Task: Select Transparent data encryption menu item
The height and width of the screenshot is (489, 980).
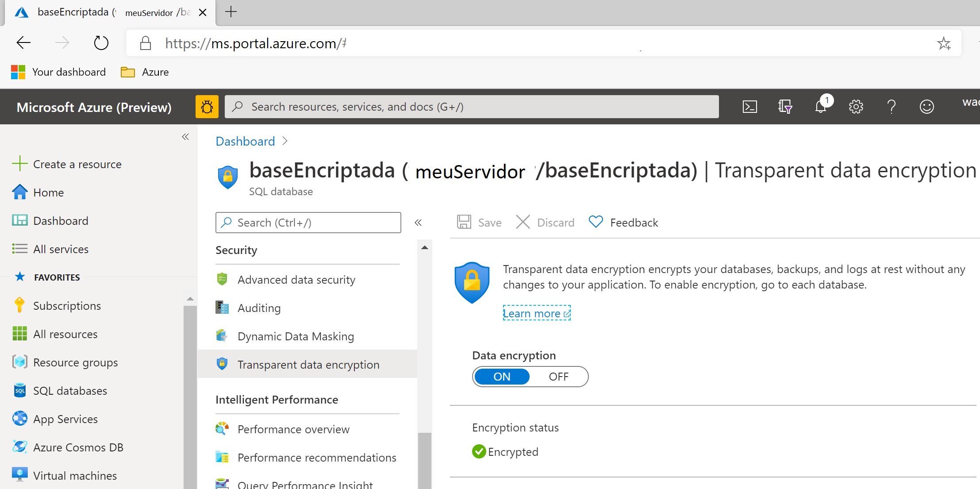Action: [x=307, y=364]
